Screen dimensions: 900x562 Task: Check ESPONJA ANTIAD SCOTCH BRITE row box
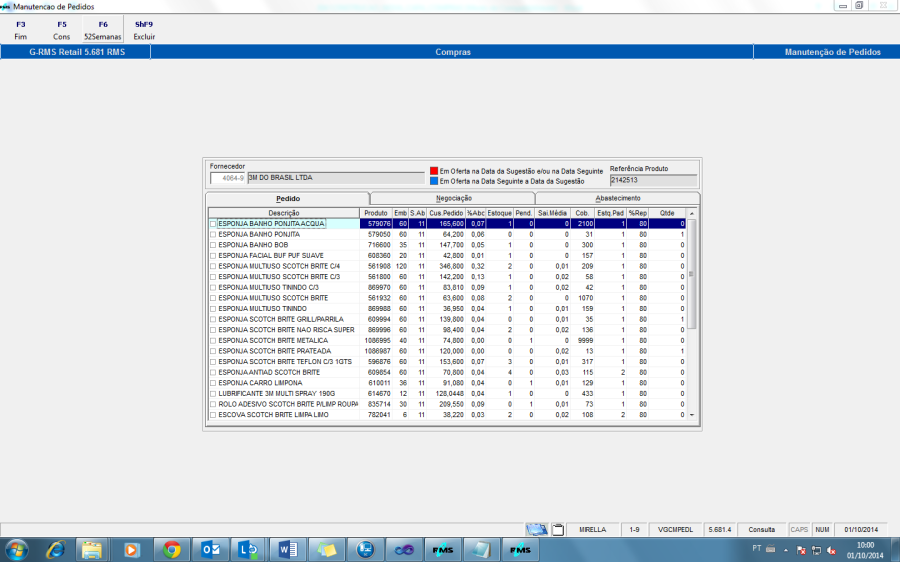click(213, 373)
